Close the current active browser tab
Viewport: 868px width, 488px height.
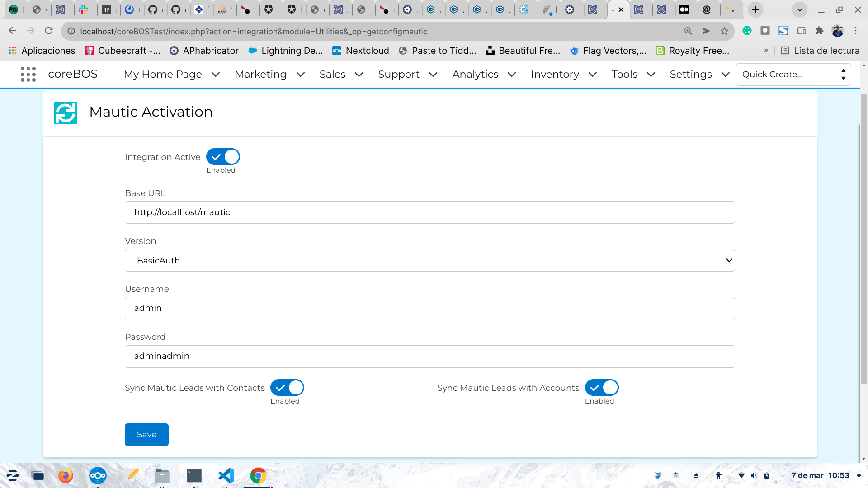point(621,9)
